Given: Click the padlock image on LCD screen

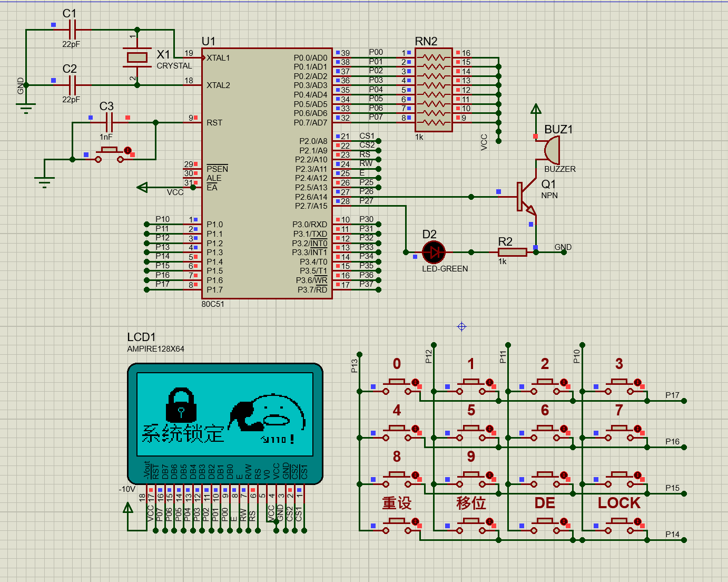Looking at the screenshot, I should [181, 405].
